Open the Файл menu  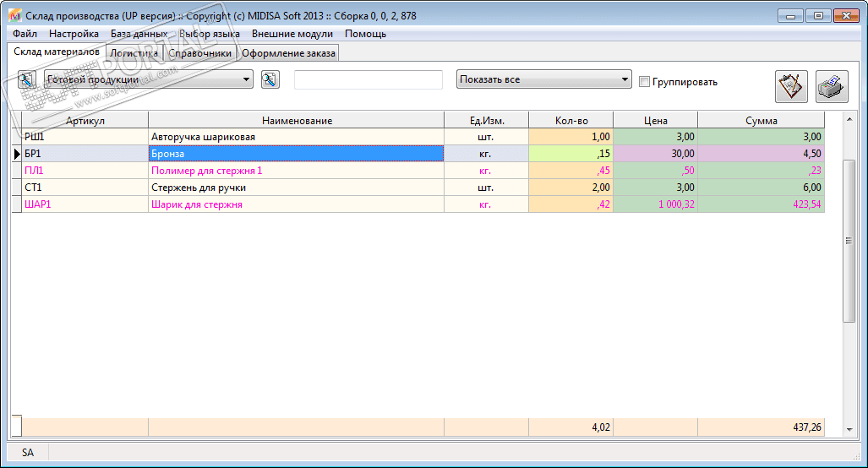coord(25,34)
